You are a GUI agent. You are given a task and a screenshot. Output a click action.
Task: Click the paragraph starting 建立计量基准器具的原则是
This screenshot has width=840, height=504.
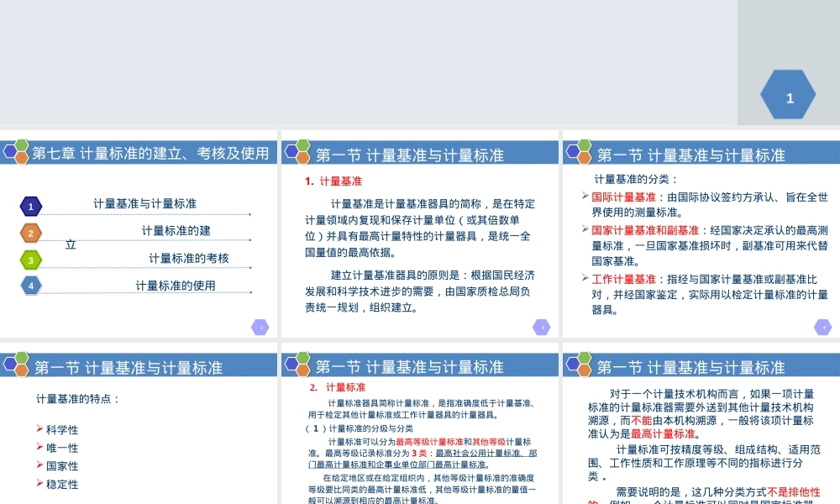point(420,291)
